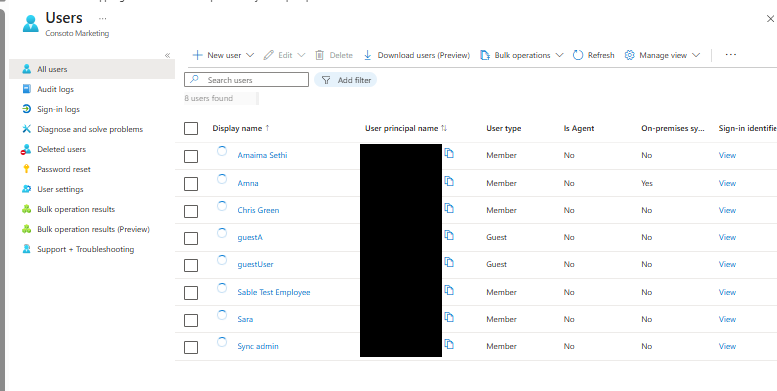Copy the principal name for Chris Green
Image resolution: width=777 pixels, height=391 pixels.
[x=449, y=208]
